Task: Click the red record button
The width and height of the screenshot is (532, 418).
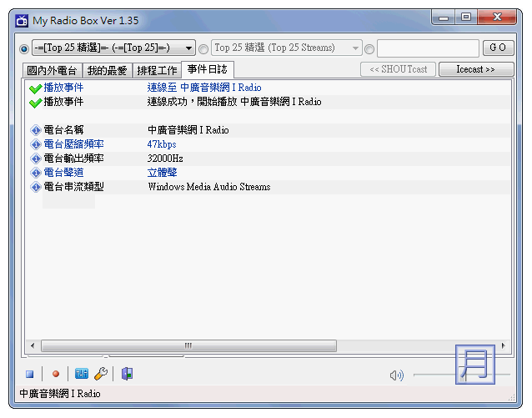Action: click(56, 375)
